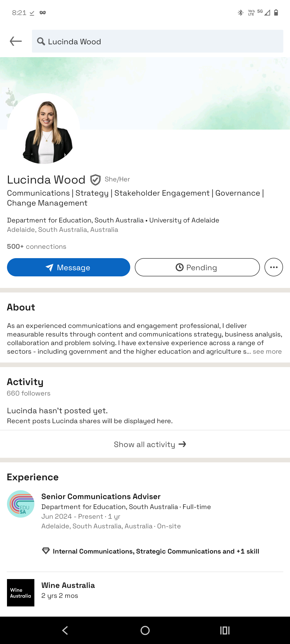The width and height of the screenshot is (290, 644).
Task: Tap the magnifier search icon
Action: point(41,41)
